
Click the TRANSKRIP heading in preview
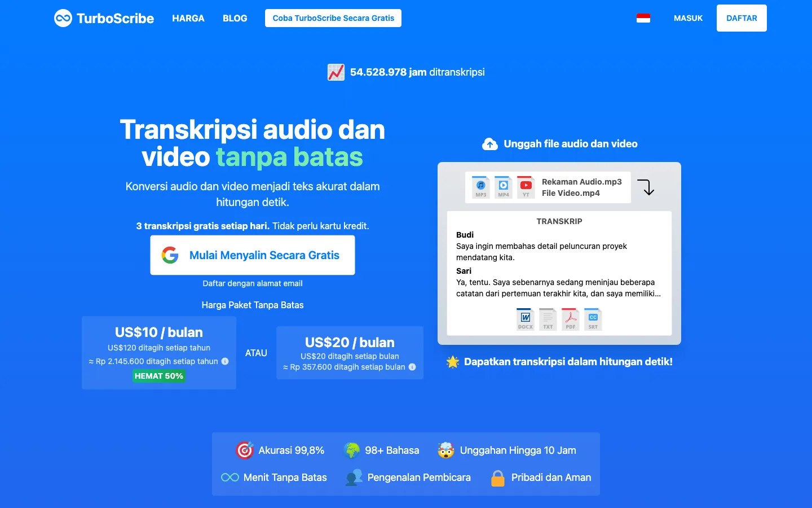[559, 221]
